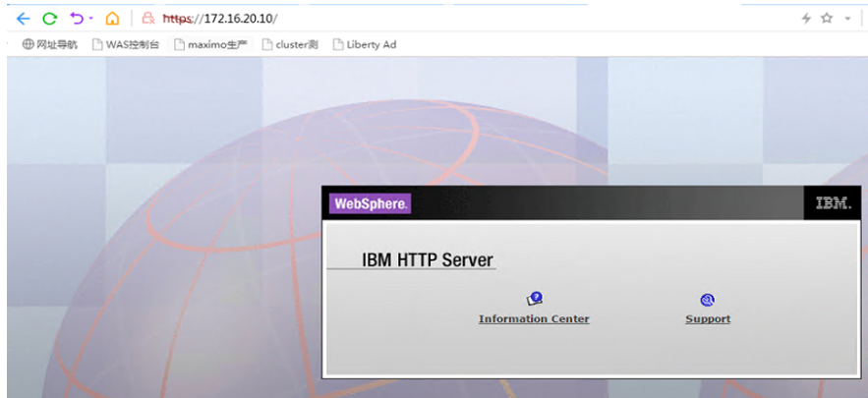Image resolution: width=868 pixels, height=398 pixels.
Task: Focus the address bar showing 172.16.20.10
Action: [220, 19]
